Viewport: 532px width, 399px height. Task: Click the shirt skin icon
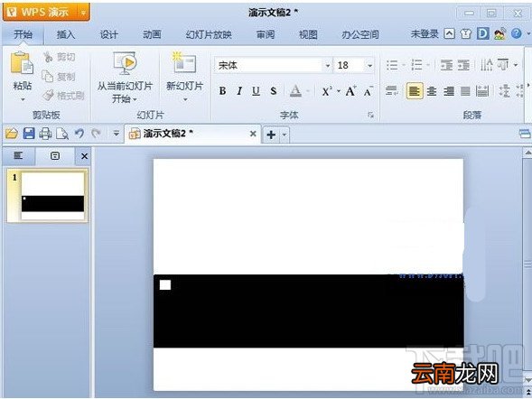coord(466,33)
